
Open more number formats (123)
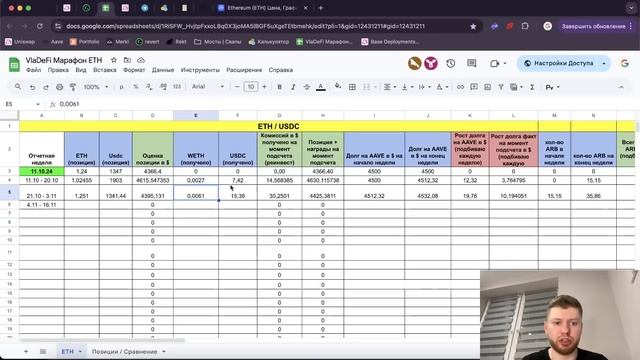177,87
